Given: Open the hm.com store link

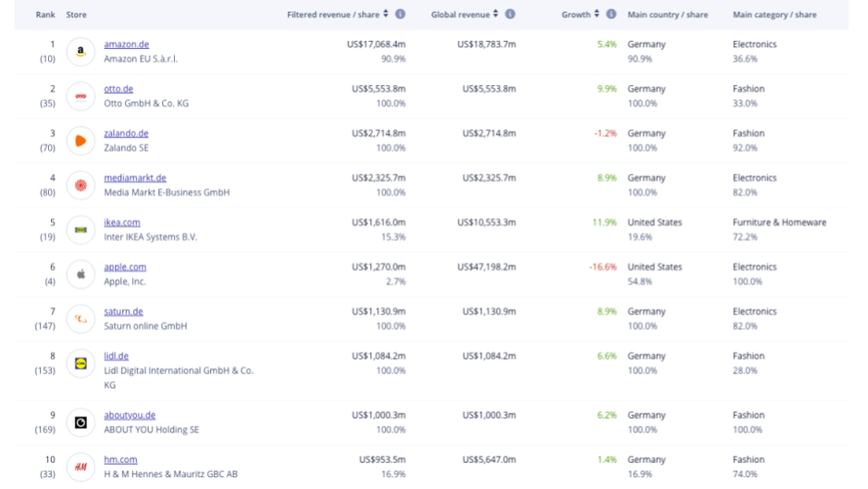Looking at the screenshot, I should pyautogui.click(x=120, y=459).
